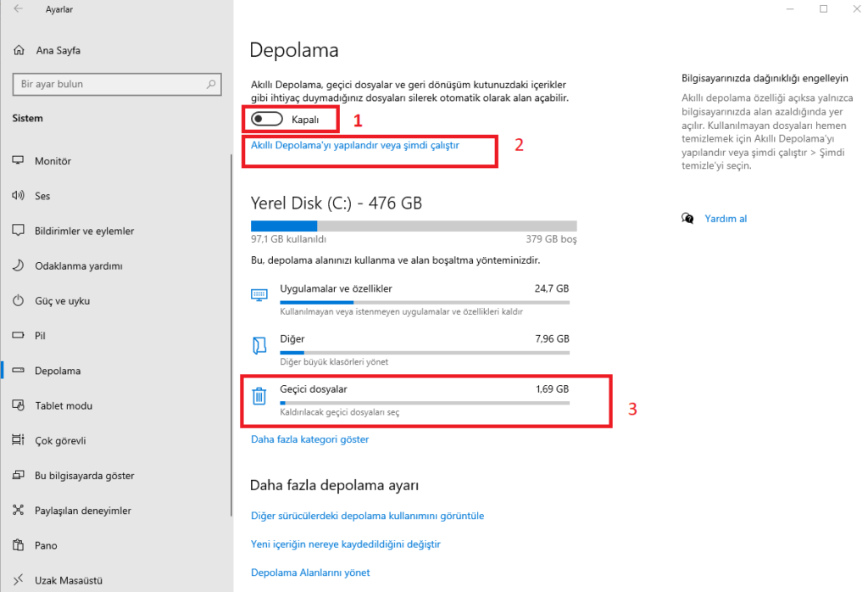Viewport: 868px width, 592px height.
Task: Minimize the Ayarlar window
Action: (x=790, y=8)
